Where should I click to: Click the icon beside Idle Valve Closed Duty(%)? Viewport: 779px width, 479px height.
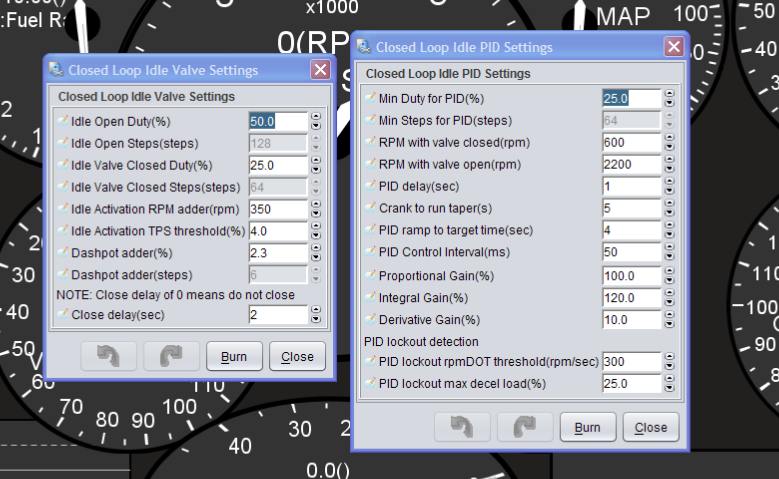(63, 164)
